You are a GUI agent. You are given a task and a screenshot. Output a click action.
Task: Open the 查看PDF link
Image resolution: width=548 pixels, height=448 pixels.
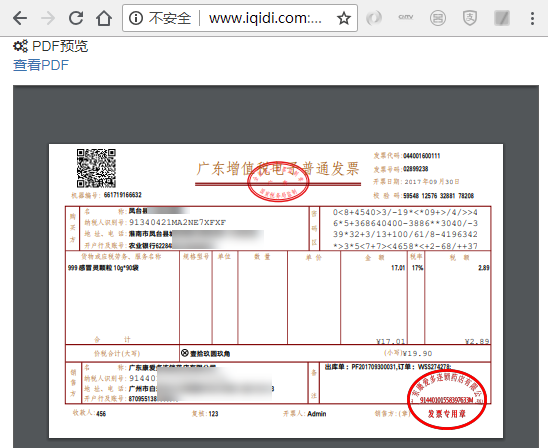41,65
